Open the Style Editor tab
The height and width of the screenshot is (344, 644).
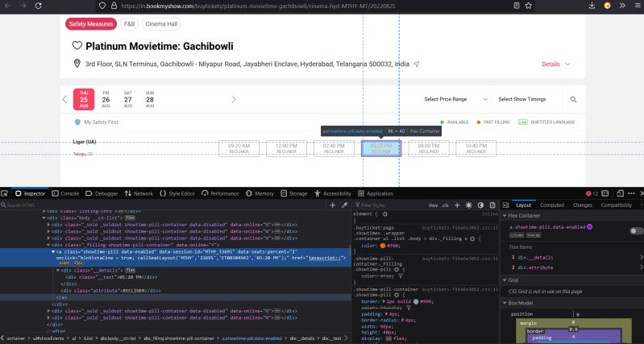coord(177,193)
